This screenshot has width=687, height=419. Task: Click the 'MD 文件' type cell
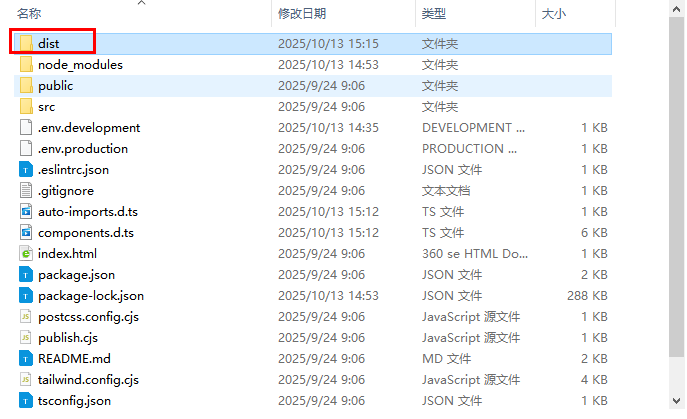click(446, 359)
